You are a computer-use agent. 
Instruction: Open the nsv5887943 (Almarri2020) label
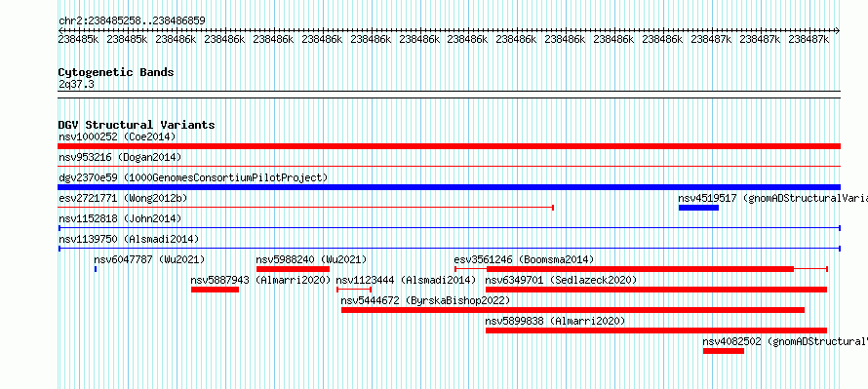(x=260, y=280)
